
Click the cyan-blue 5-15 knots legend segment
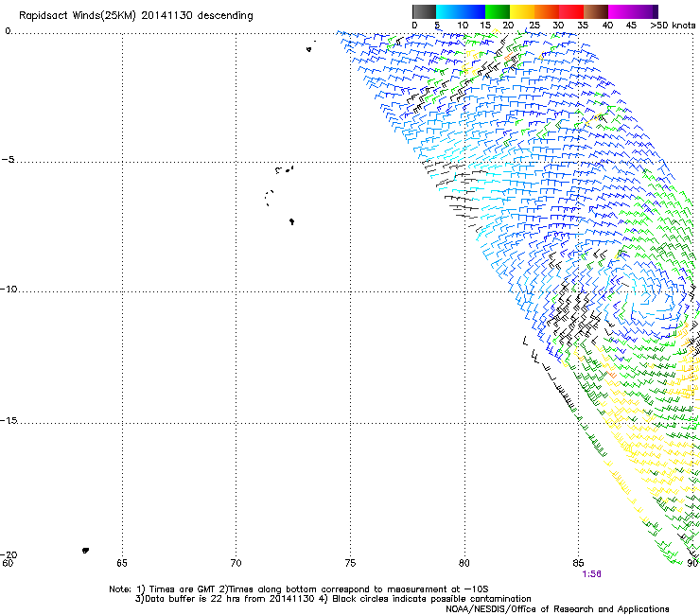pos(461,11)
